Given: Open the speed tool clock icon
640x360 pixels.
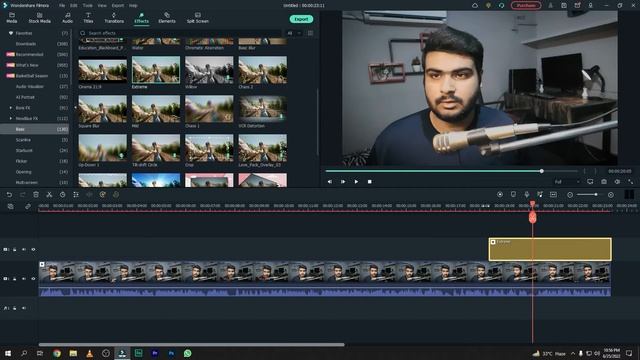Looking at the screenshot, I should [x=62, y=195].
